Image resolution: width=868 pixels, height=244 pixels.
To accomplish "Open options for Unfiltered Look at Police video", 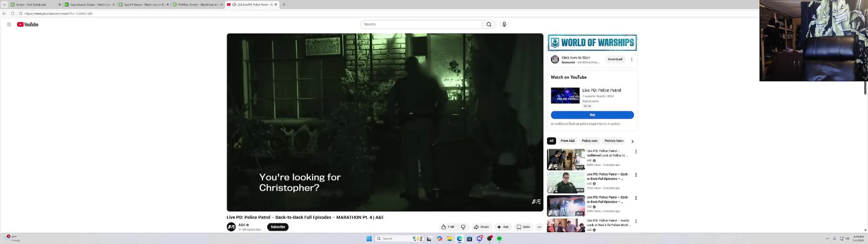I will tap(636, 152).
